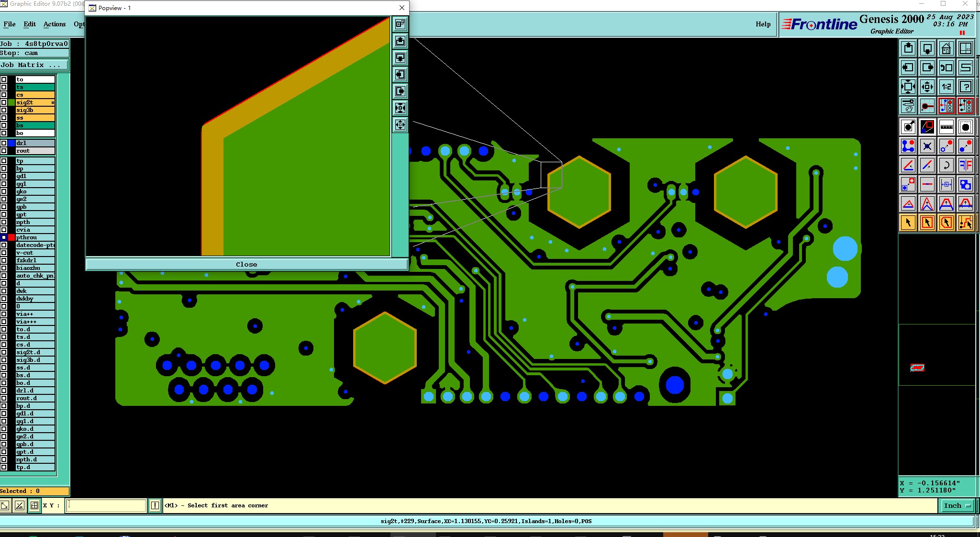Click the 1:2 zoom scale icon
Screen dimensions: 980x537
click(946, 87)
